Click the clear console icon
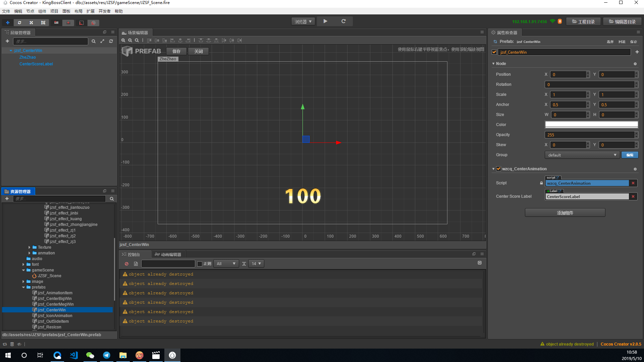Screen dimensions: 644x362 (x=126, y=264)
